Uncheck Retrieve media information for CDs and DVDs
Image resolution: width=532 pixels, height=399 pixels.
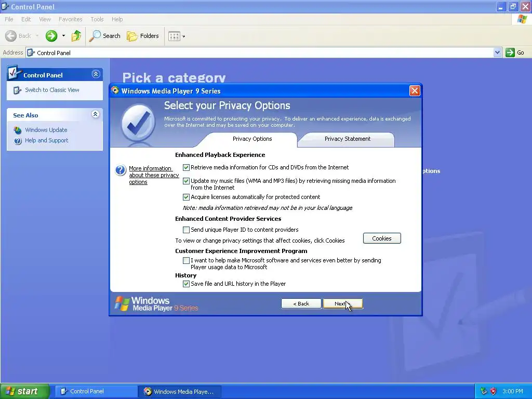(x=186, y=168)
